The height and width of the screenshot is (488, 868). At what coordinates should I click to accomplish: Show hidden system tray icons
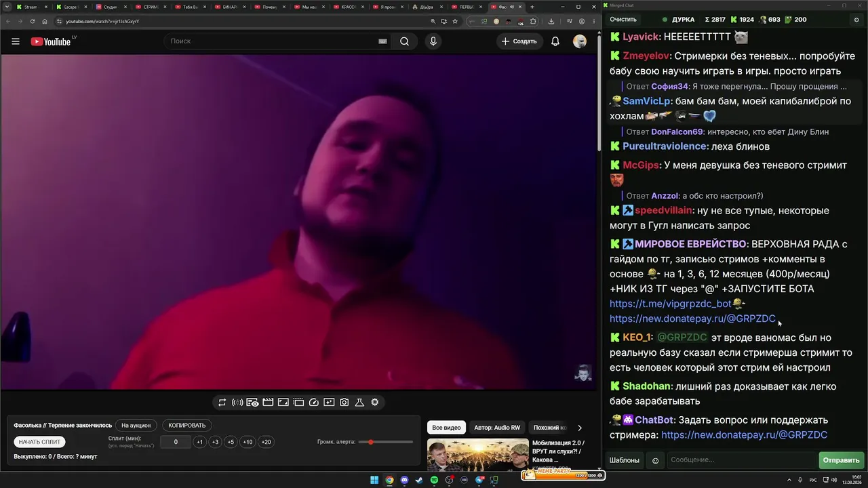[789, 480]
